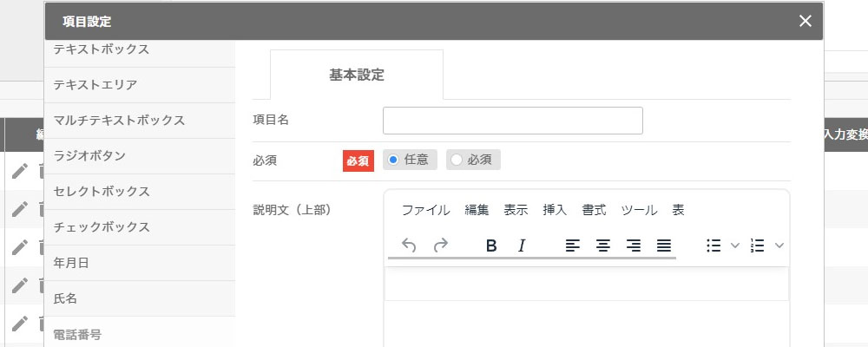The height and width of the screenshot is (347, 868).
Task: Insert a numbered list
Action: point(757,246)
